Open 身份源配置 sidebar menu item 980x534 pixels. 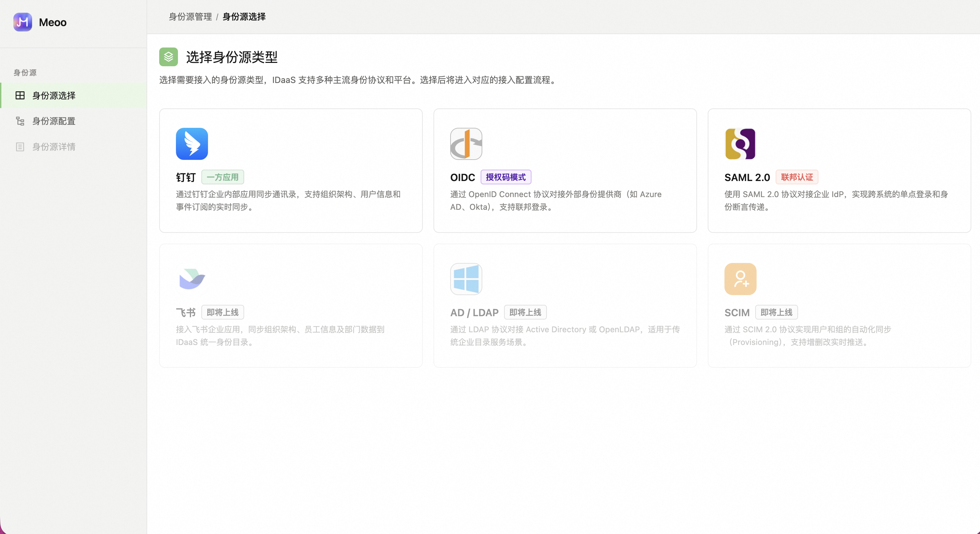tap(74, 121)
